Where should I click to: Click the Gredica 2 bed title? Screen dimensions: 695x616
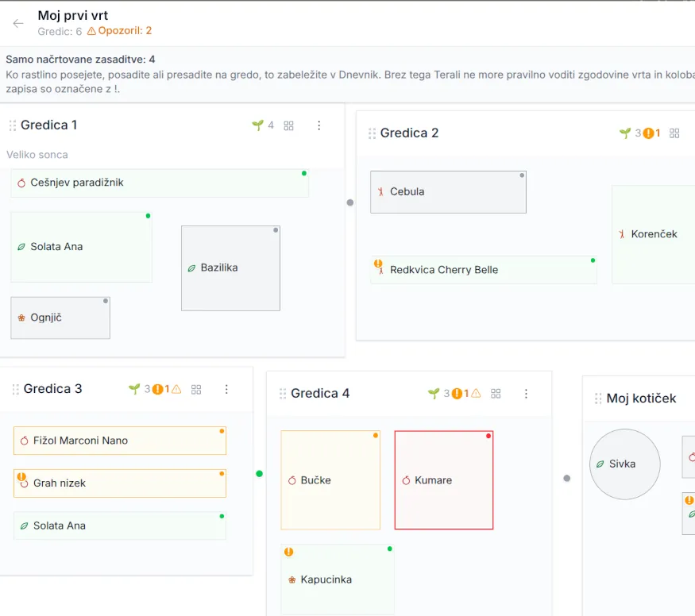409,133
